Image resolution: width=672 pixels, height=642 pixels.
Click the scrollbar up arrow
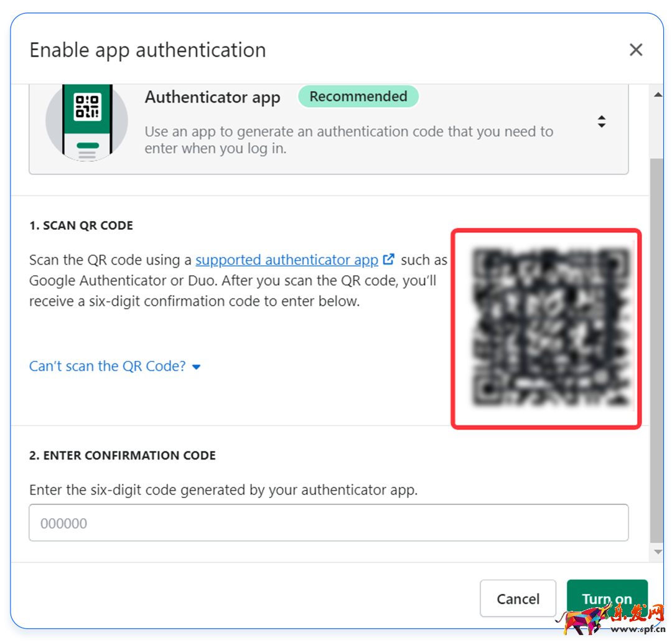click(x=658, y=95)
